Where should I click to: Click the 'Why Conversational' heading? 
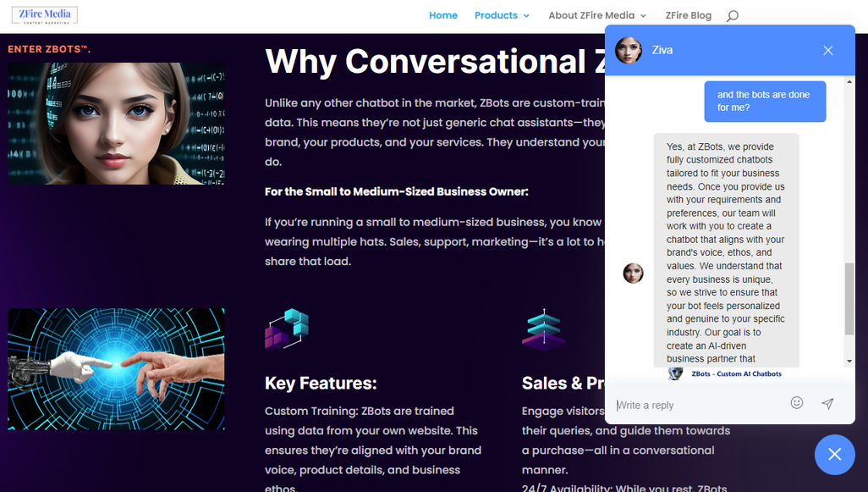435,61
